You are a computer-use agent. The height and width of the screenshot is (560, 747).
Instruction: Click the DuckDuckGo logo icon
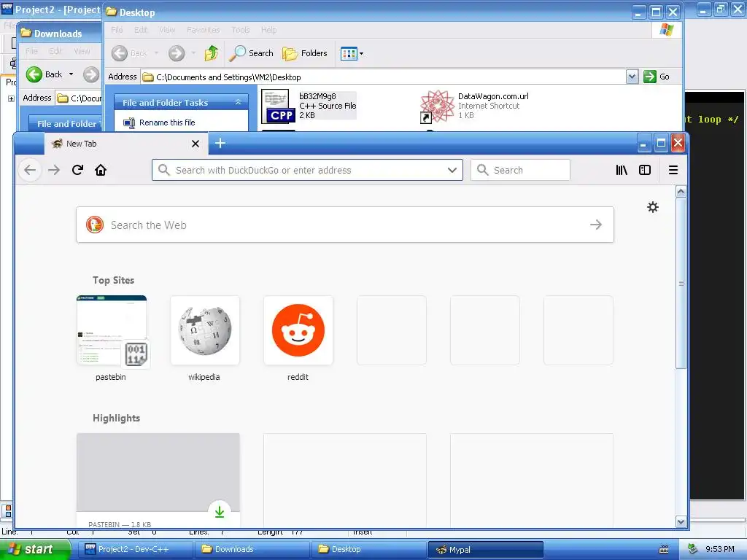pos(95,225)
